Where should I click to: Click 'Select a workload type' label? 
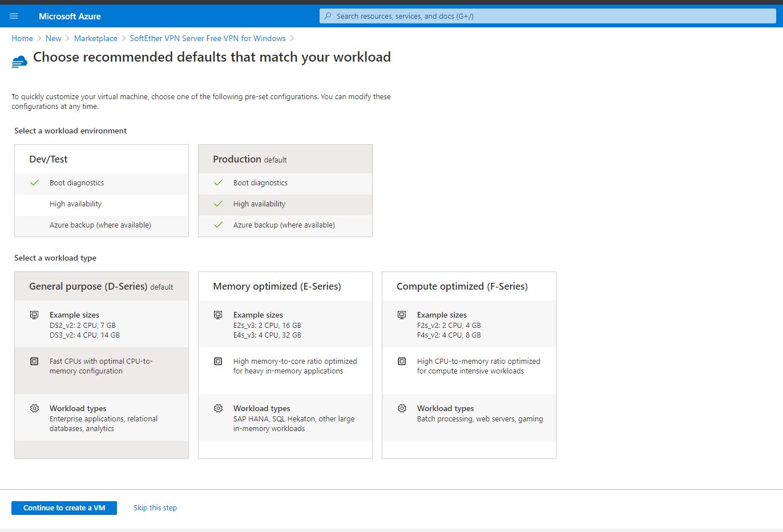click(55, 258)
